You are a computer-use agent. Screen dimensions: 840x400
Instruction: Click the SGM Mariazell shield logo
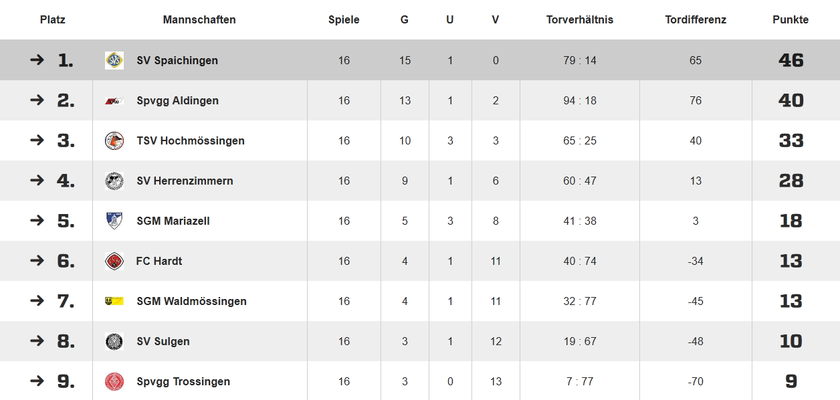click(114, 221)
